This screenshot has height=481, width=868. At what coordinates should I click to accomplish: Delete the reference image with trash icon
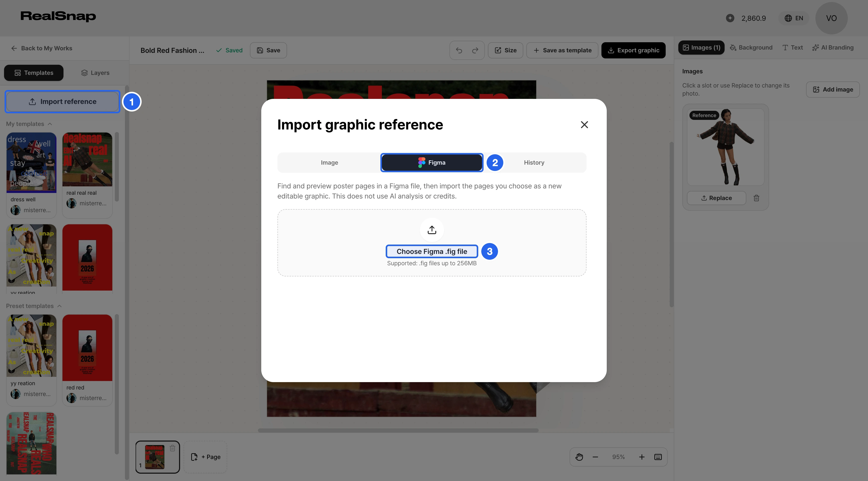pyautogui.click(x=756, y=198)
